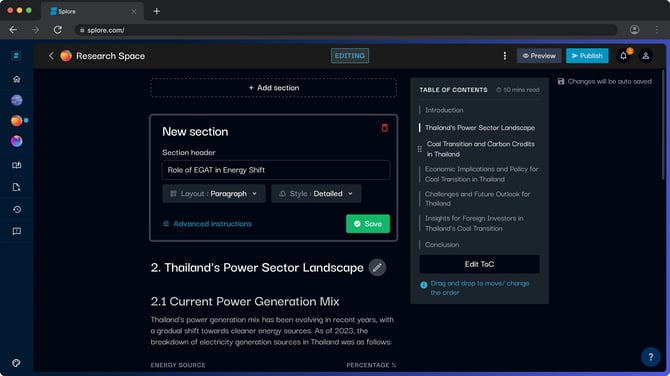
Task: Click the info icon by drag and drop hint
Action: [423, 285]
